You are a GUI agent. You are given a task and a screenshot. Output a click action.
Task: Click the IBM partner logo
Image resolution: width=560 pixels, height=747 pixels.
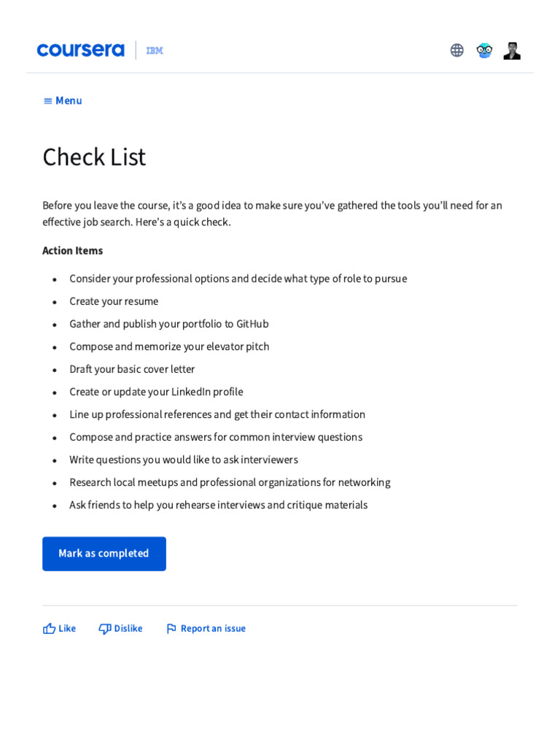tap(155, 50)
